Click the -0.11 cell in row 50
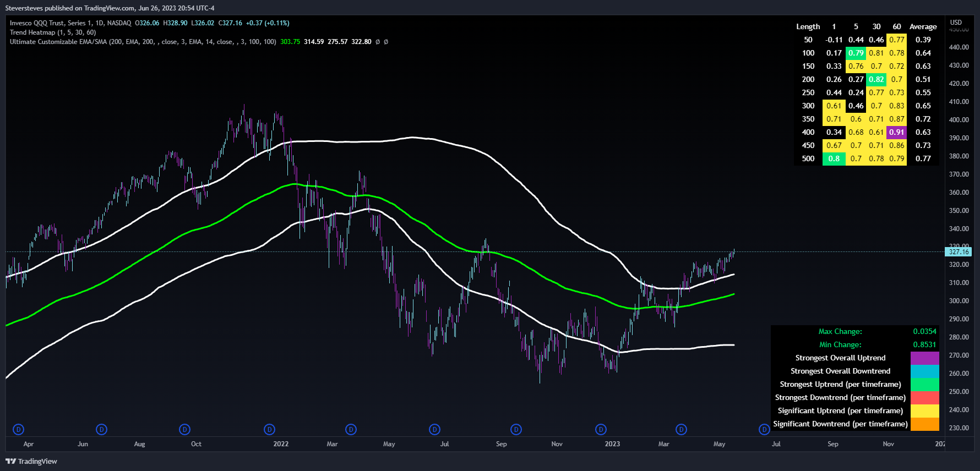 [834, 40]
